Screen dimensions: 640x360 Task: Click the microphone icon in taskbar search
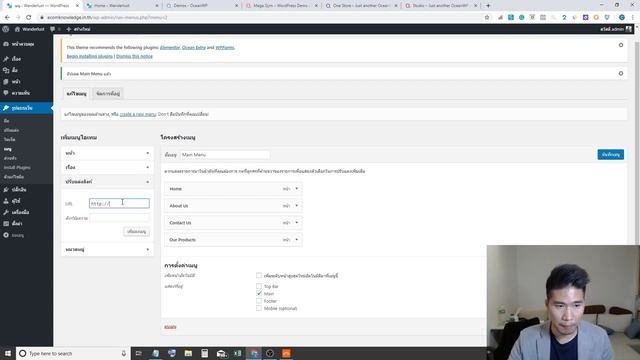pyautogui.click(x=124, y=353)
